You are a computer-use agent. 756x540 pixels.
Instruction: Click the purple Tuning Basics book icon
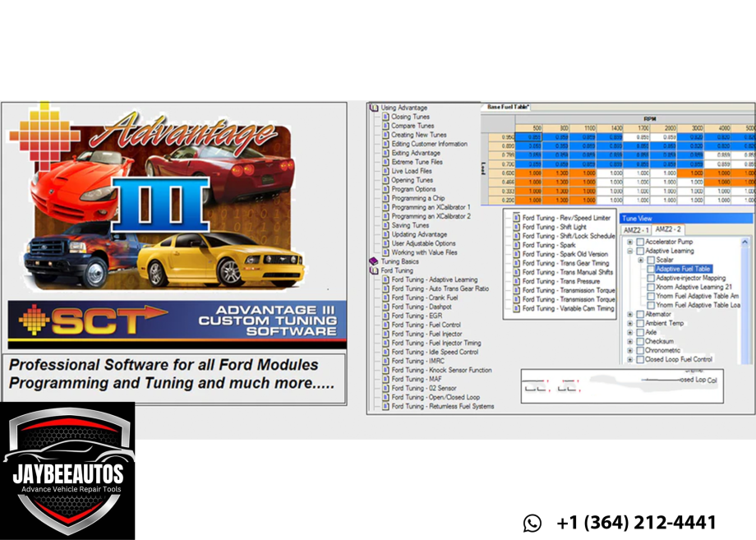(374, 261)
